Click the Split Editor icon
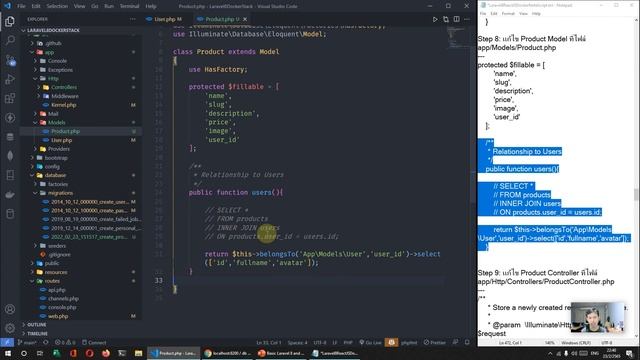 click(456, 19)
